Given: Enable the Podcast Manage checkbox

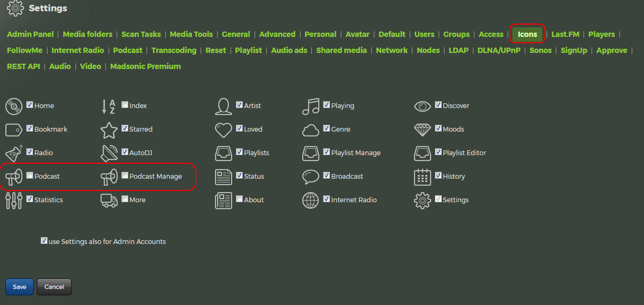Looking at the screenshot, I should [x=125, y=176].
